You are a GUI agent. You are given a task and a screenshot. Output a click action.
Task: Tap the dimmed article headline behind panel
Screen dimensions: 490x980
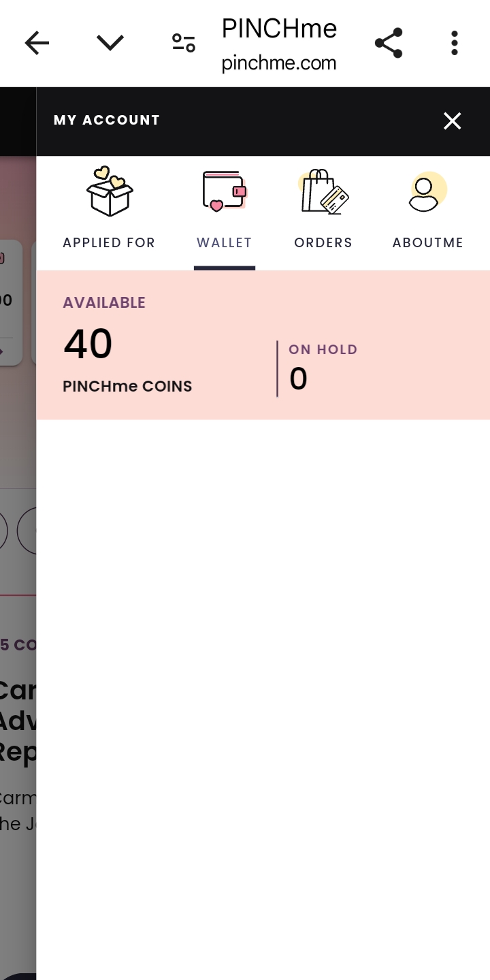(x=18, y=721)
